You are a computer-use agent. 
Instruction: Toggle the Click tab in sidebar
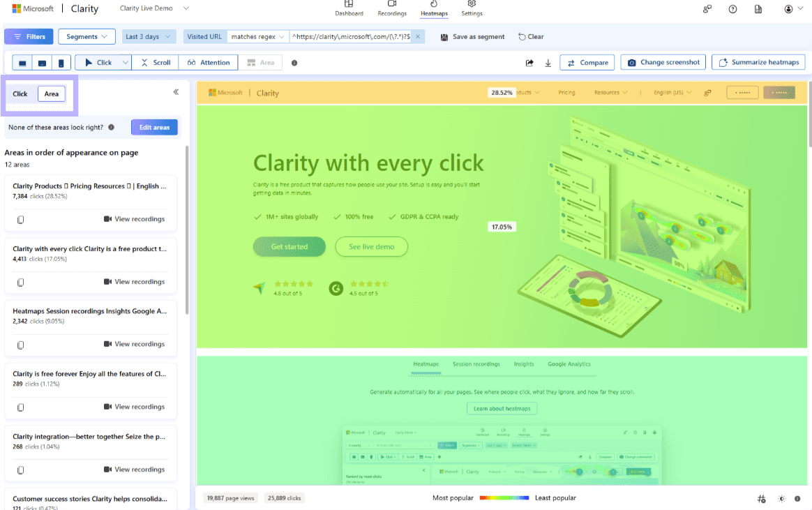pos(20,93)
